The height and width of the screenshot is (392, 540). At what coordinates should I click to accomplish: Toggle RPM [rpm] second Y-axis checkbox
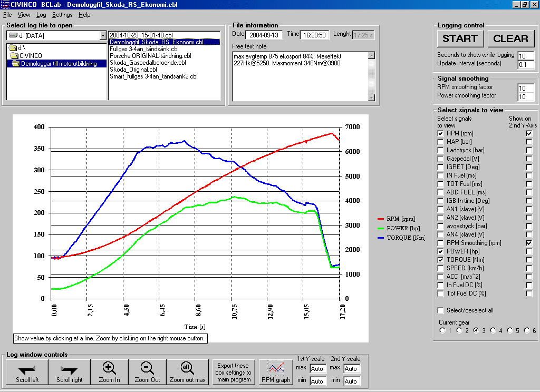529,133
